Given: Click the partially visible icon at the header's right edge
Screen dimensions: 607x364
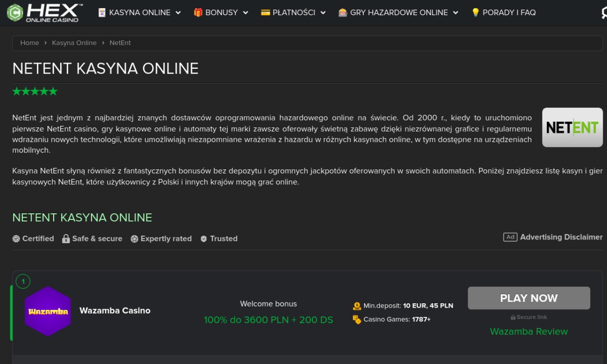Looking at the screenshot, I should tap(604, 13).
